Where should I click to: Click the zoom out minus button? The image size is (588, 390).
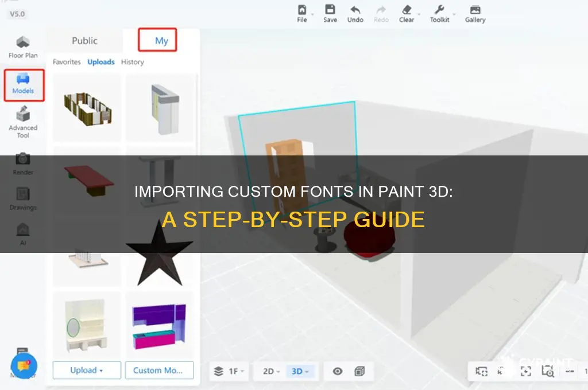pos(570,371)
